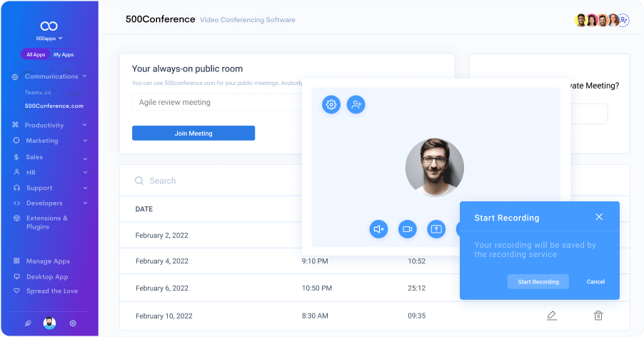
Task: Click Cancel in the recording dialog
Action: (x=595, y=281)
